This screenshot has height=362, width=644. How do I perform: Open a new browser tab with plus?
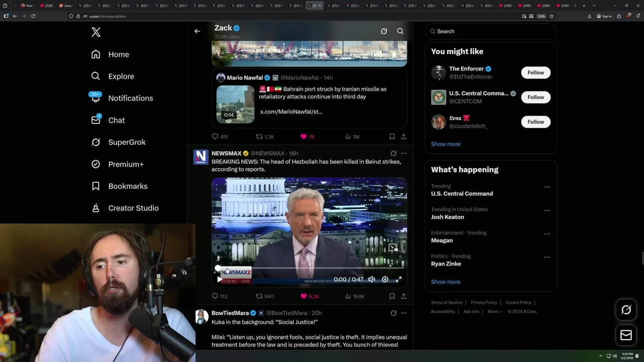pyautogui.click(x=584, y=6)
